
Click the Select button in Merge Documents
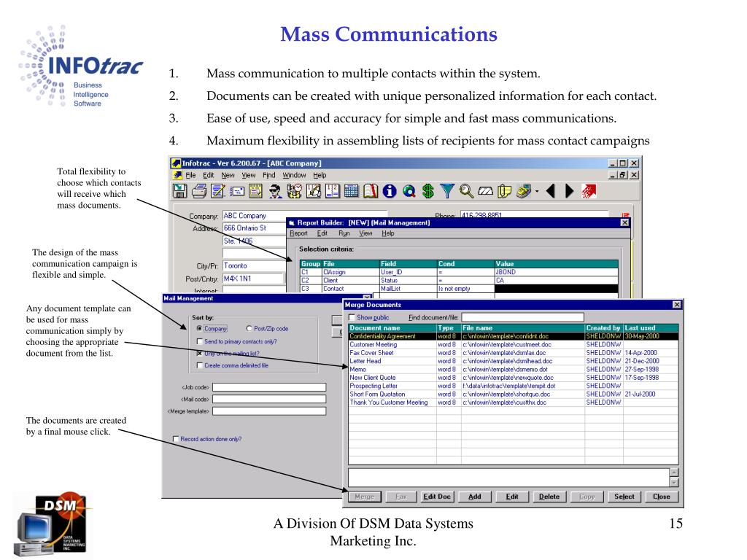coord(624,497)
